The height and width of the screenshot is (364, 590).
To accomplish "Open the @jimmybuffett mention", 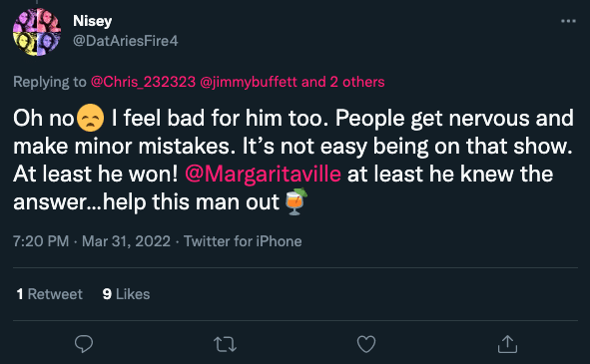I will click(249, 82).
